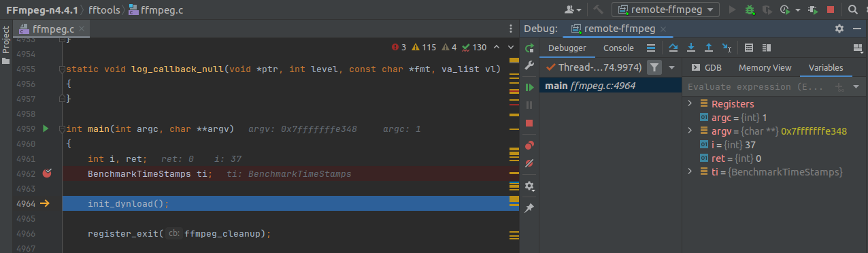Toggle mute breakpoints
The width and height of the screenshot is (868, 253).
click(x=530, y=163)
